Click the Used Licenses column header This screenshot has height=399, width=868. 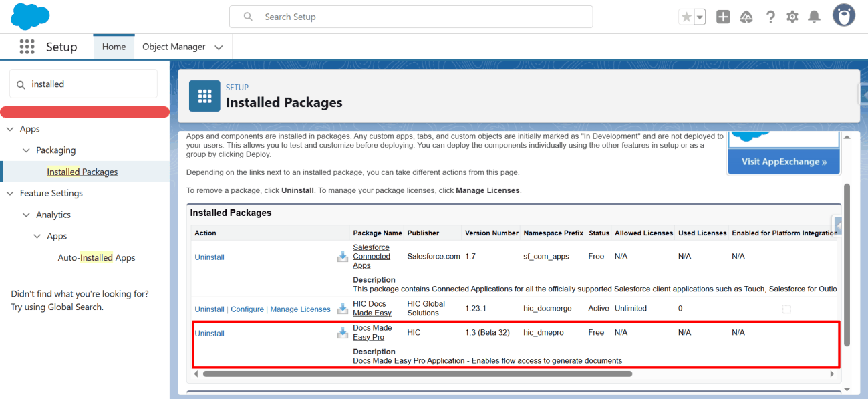click(x=702, y=233)
